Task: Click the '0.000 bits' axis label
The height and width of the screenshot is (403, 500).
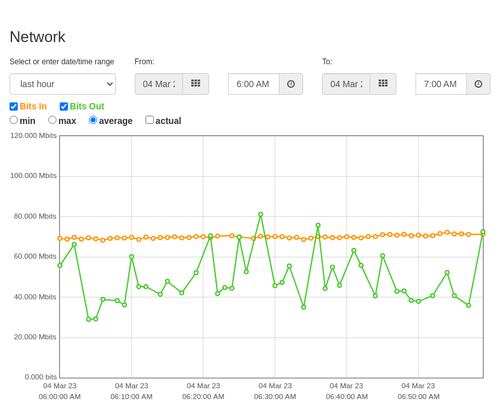Action: tap(41, 377)
